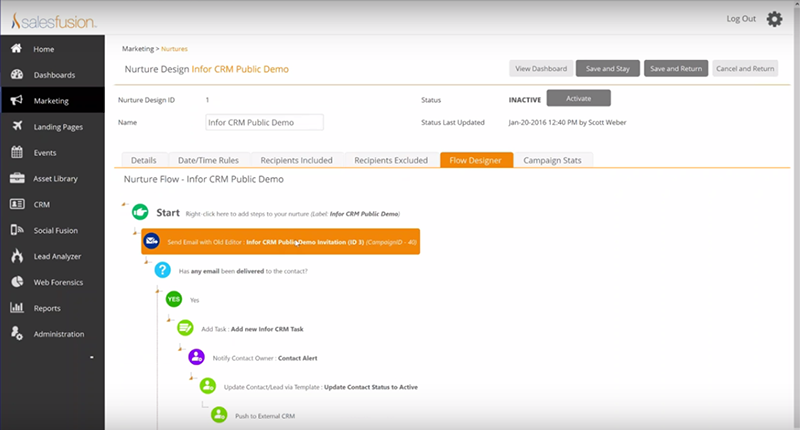Select the Add Task step icon
Image resolution: width=800 pixels, height=430 pixels.
pos(185,327)
